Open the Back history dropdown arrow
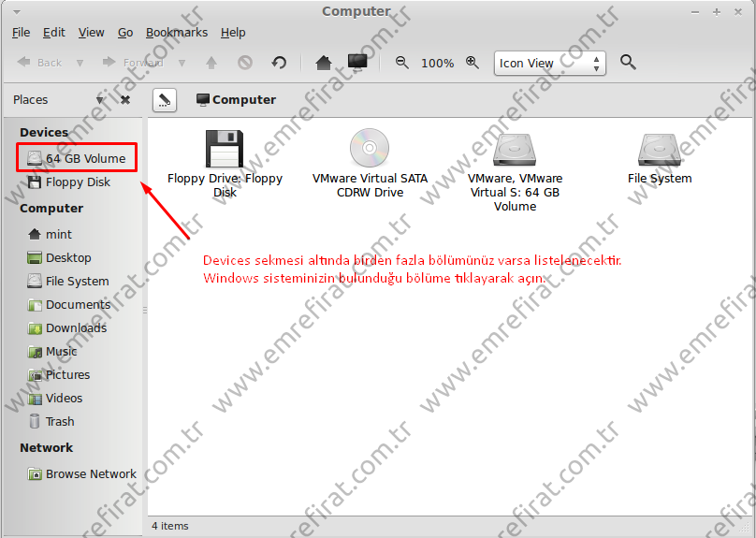This screenshot has width=756, height=538. 80,63
